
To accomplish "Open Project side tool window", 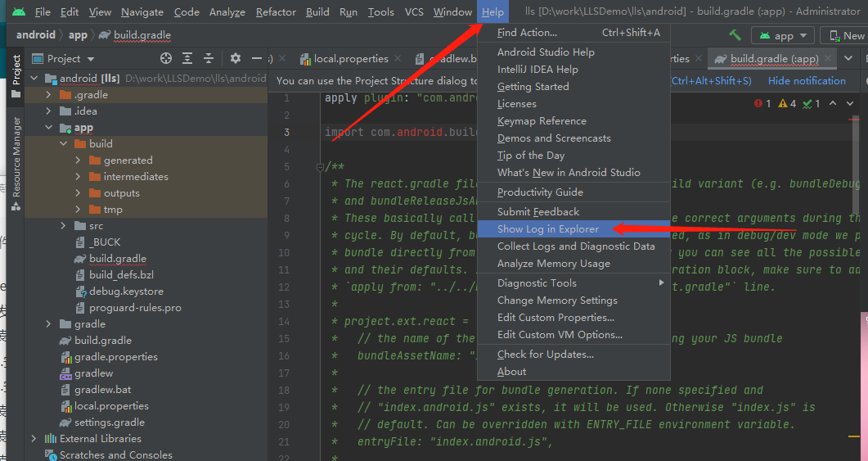I will [16, 76].
